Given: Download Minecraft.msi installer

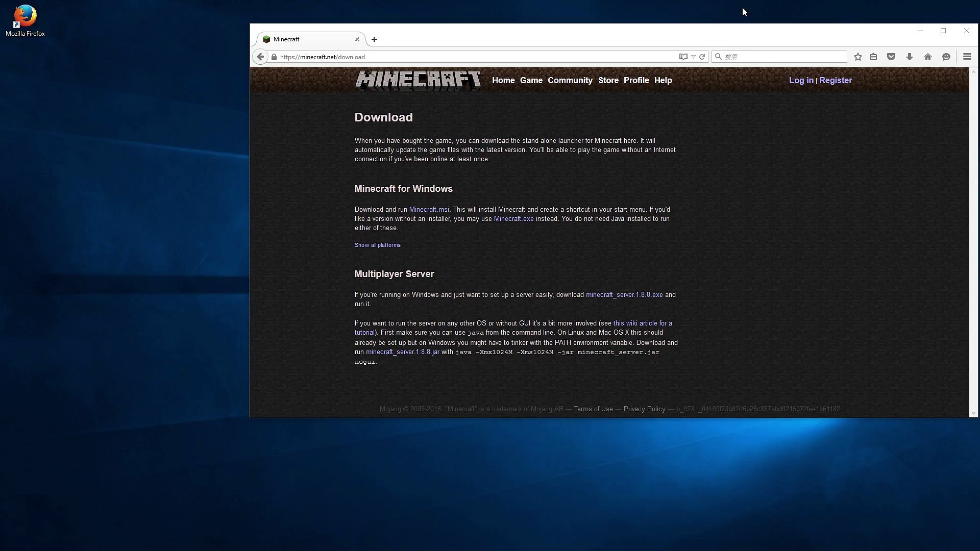Looking at the screenshot, I should (429, 210).
